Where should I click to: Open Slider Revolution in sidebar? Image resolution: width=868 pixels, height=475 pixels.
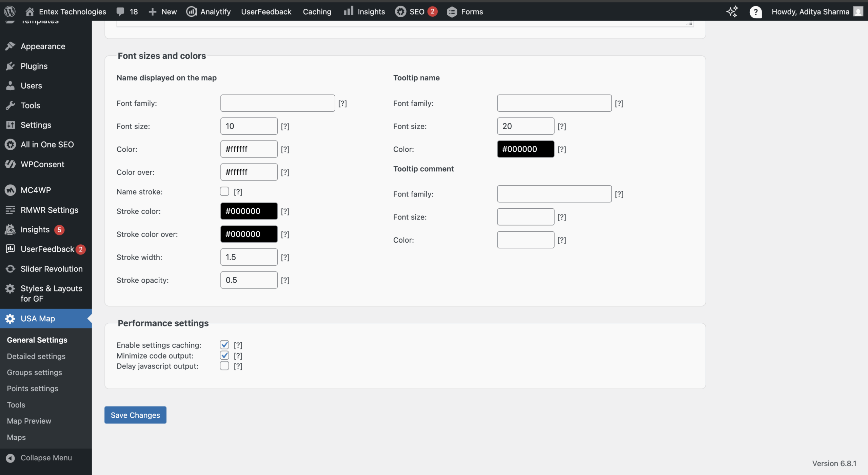click(51, 269)
